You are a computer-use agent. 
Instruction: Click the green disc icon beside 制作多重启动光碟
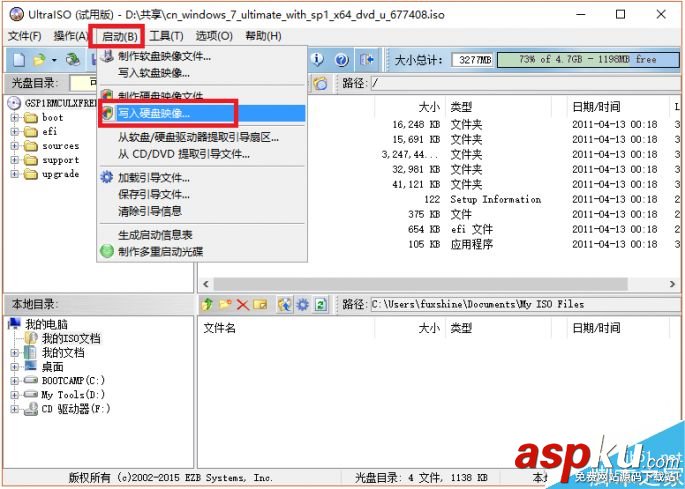[x=107, y=251]
